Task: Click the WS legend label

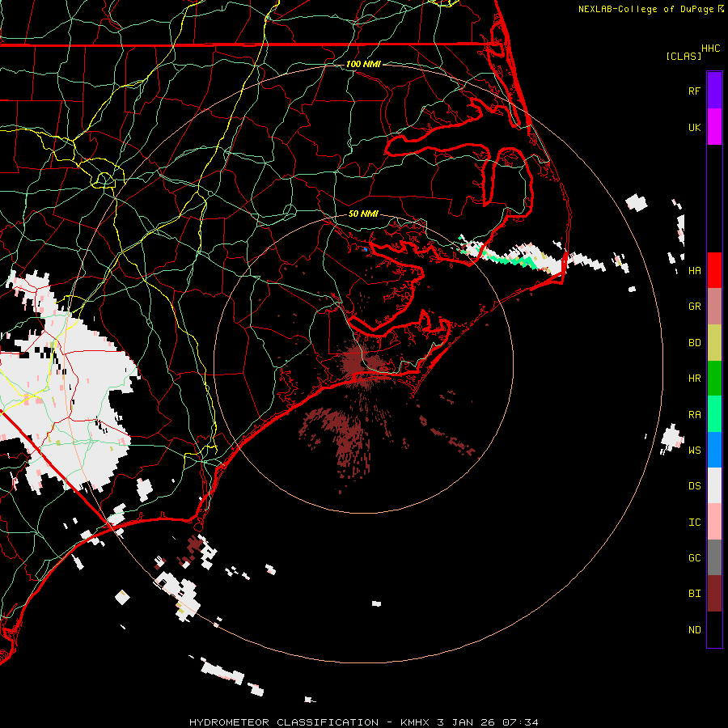Action: point(694,451)
